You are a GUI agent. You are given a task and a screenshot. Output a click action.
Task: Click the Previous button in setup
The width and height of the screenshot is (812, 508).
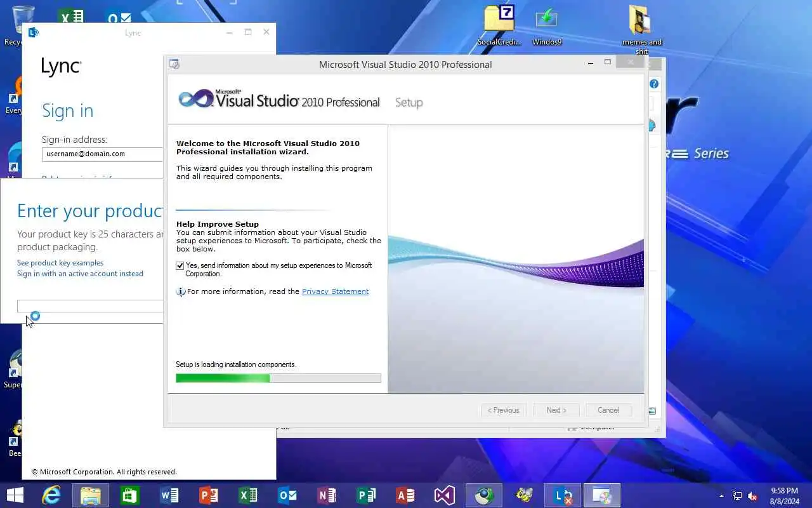pyautogui.click(x=504, y=410)
